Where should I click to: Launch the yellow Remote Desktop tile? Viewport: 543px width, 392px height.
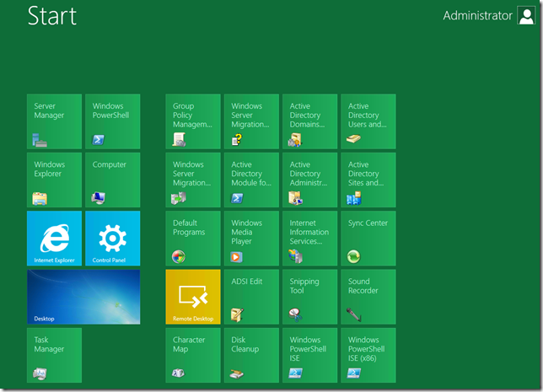click(193, 297)
